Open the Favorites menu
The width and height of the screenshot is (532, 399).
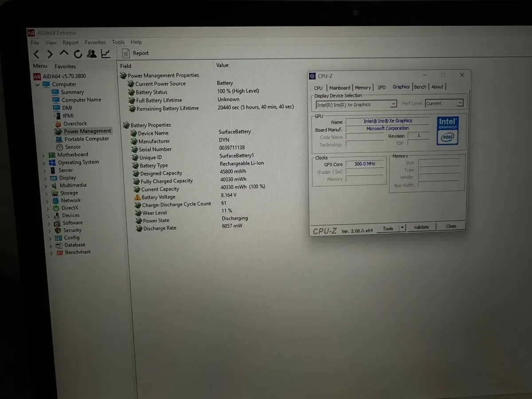tap(95, 43)
